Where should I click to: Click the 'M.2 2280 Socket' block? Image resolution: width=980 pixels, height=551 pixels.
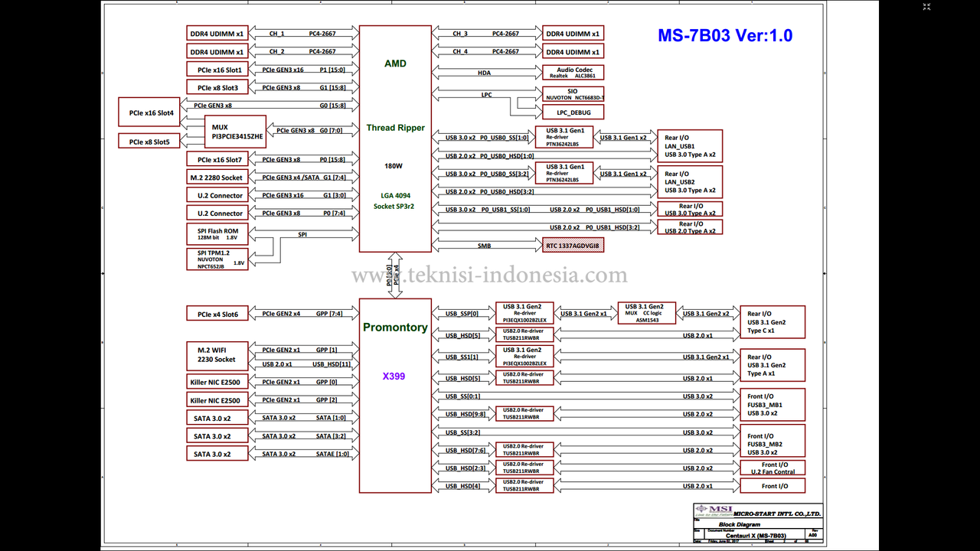(217, 178)
